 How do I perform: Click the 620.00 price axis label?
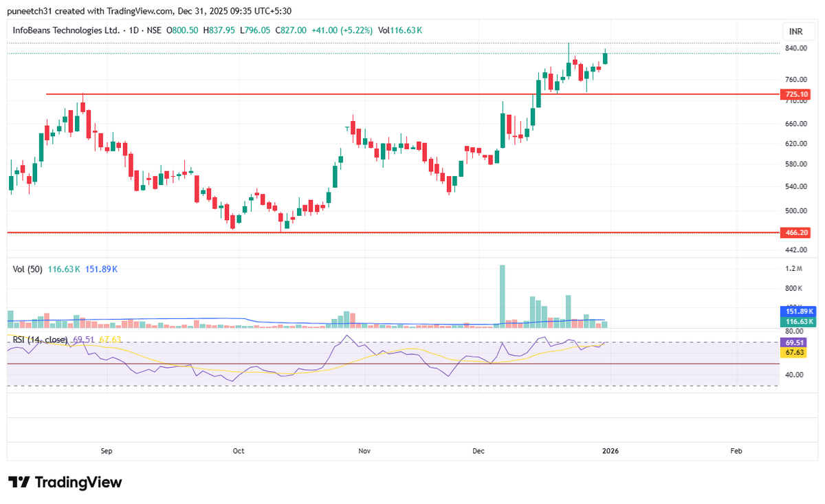pyautogui.click(x=796, y=144)
